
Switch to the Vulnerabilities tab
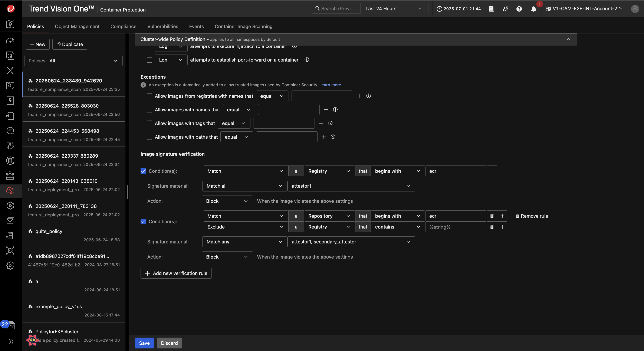coord(162,26)
